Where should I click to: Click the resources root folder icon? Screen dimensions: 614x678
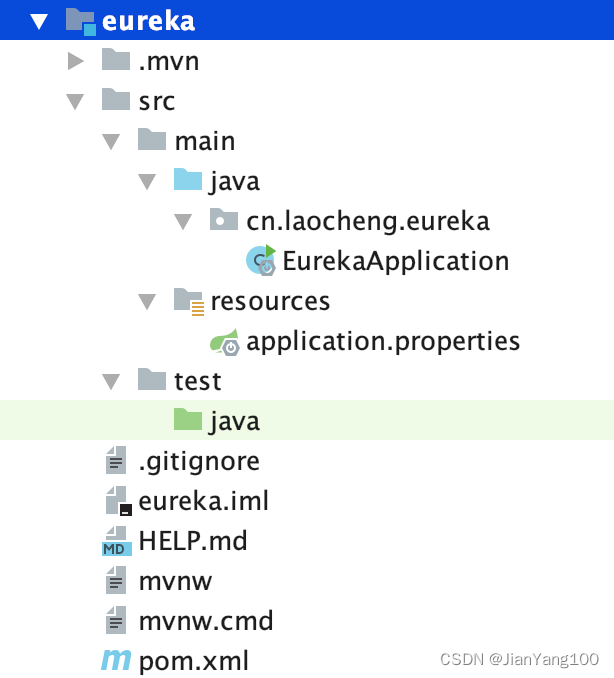189,302
